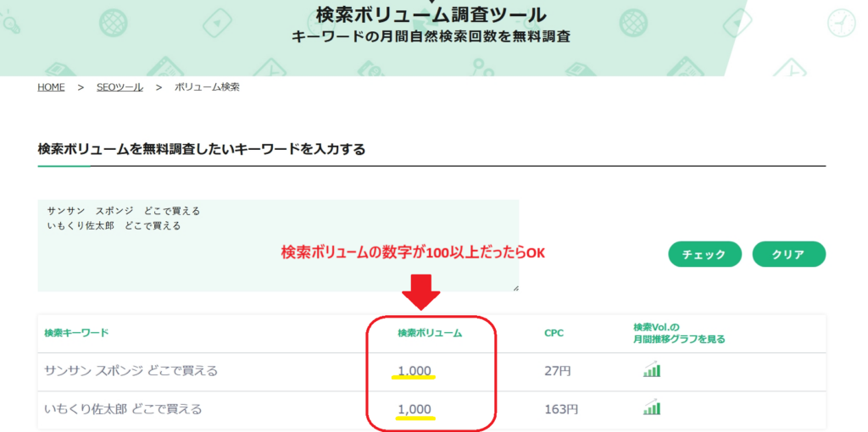Open the graph icon for サンサン スポンジ row
The height and width of the screenshot is (432, 868).
[651, 369]
